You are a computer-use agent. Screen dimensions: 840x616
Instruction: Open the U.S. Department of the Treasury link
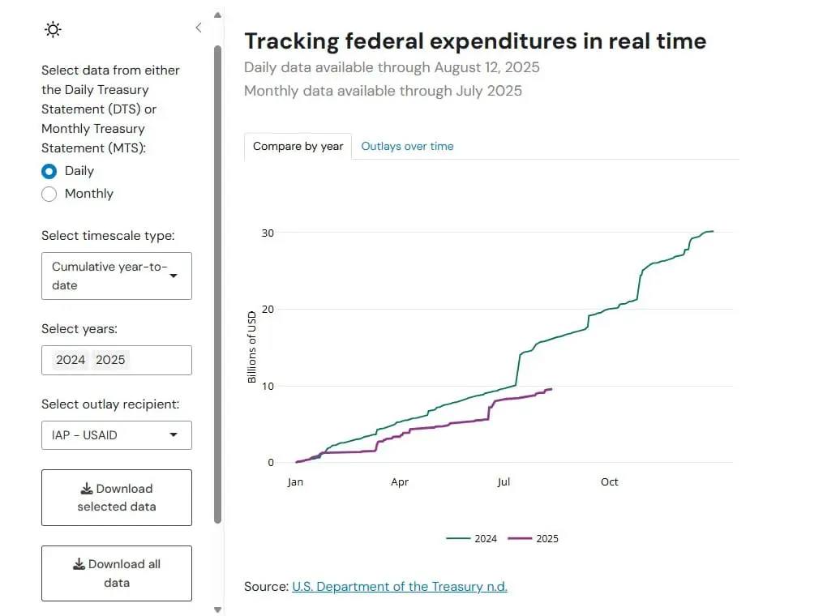(x=399, y=586)
